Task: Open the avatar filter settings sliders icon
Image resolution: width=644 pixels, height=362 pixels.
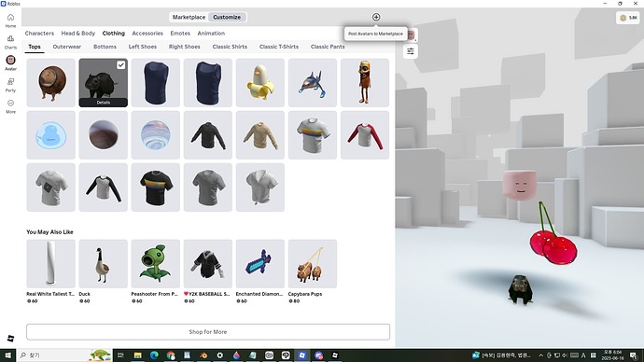Action: click(411, 51)
